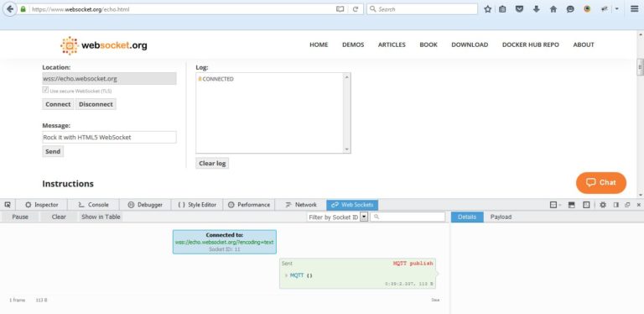The height and width of the screenshot is (314, 644).
Task: Open Reader View icon in address bar
Action: tap(340, 9)
